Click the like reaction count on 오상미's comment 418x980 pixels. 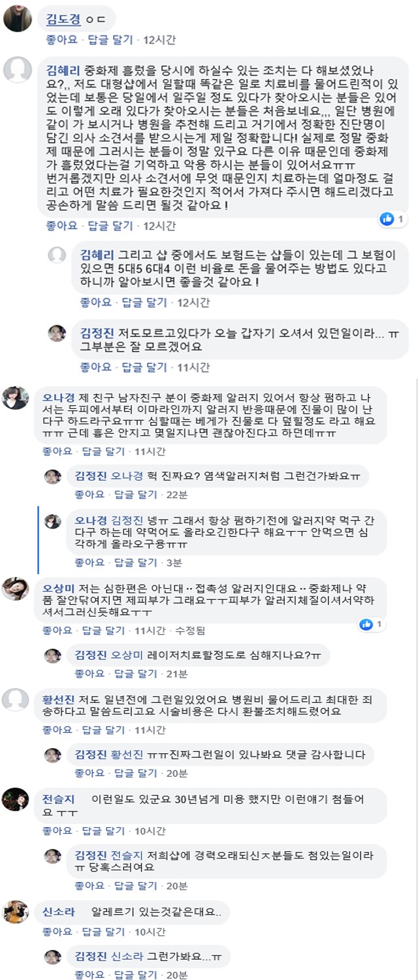(379, 625)
